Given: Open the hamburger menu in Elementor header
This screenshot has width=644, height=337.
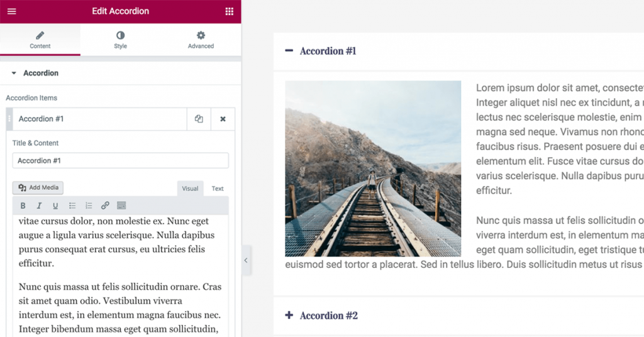Looking at the screenshot, I should (11, 11).
